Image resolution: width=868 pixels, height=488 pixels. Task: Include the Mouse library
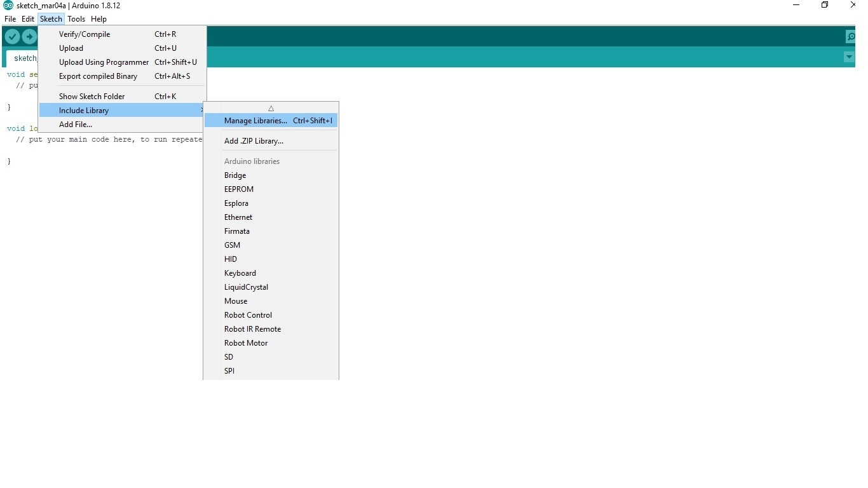(271, 301)
